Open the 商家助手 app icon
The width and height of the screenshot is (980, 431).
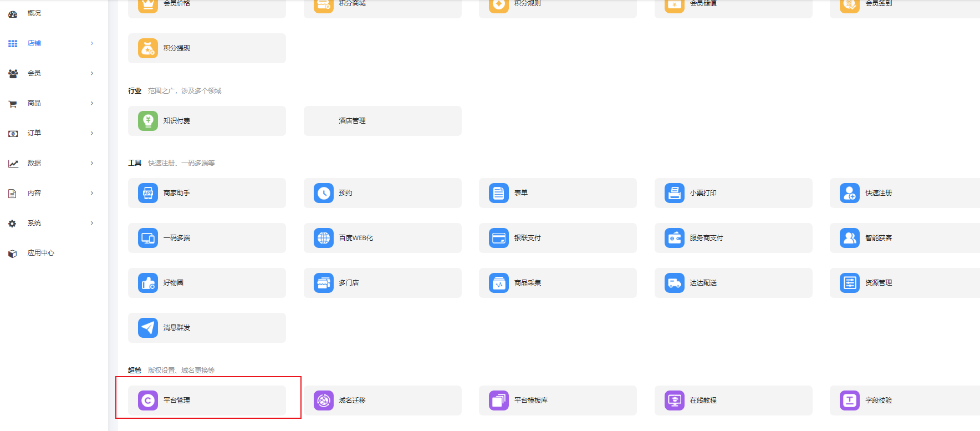point(148,193)
